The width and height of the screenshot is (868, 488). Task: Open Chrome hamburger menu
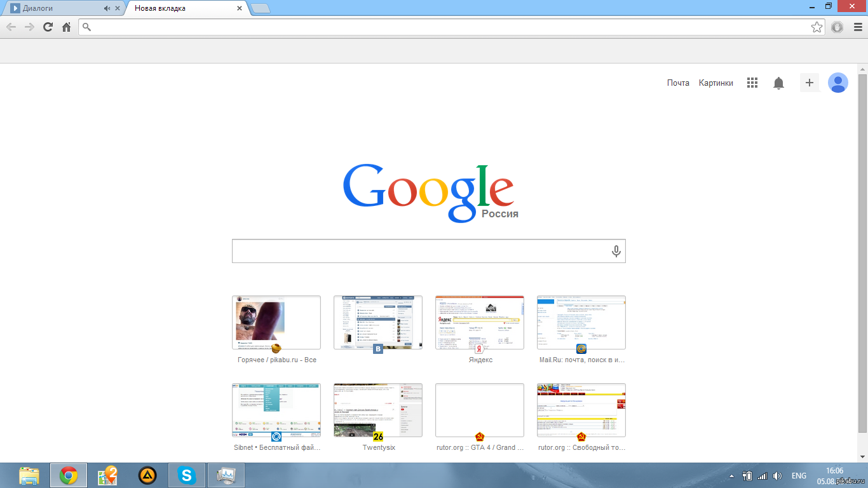point(856,27)
